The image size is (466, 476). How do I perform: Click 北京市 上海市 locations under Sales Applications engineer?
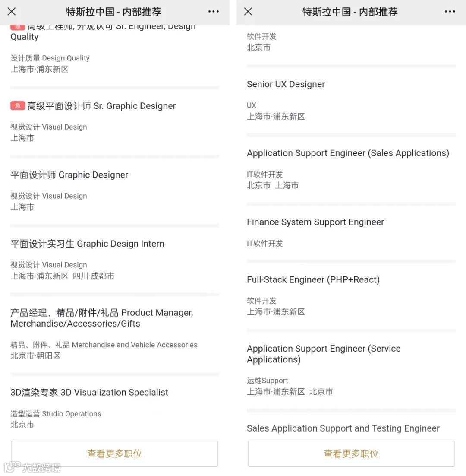tap(273, 185)
